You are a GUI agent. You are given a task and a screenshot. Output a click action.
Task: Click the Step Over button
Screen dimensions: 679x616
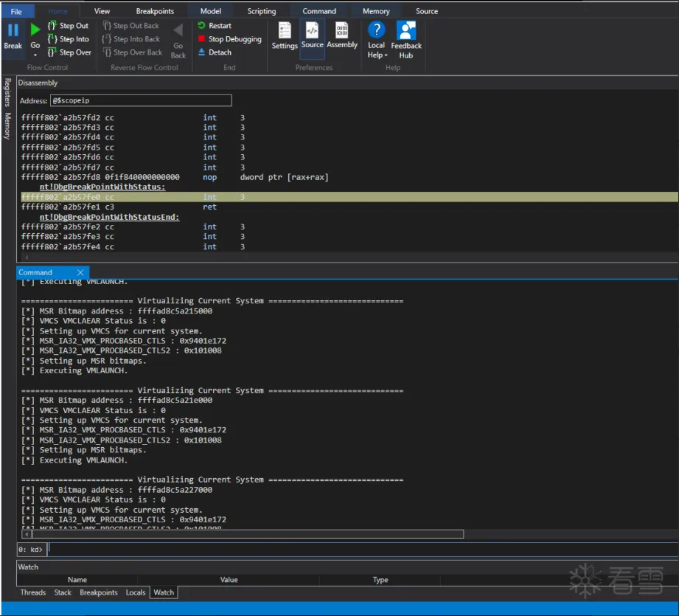[x=69, y=52]
